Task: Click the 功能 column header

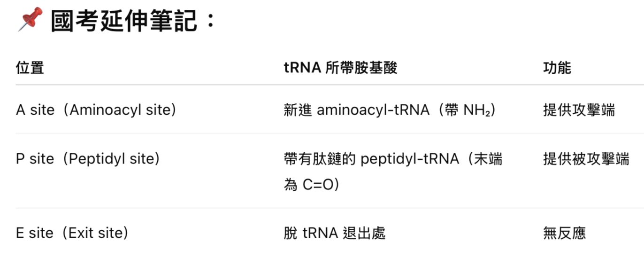Action: (557, 68)
